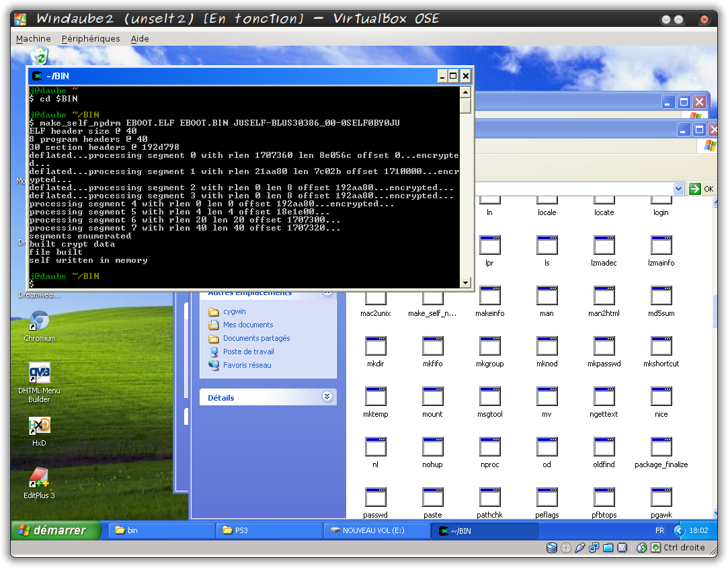
Task: Open the Documents partagés link
Action: [x=256, y=338]
